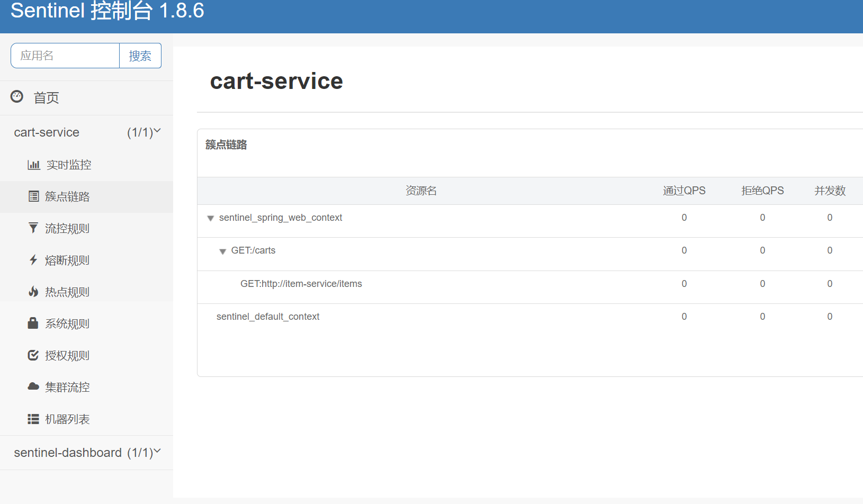The width and height of the screenshot is (863, 504).
Task: Click 通过QPS value for GET:http://item-service/items
Action: pos(684,284)
